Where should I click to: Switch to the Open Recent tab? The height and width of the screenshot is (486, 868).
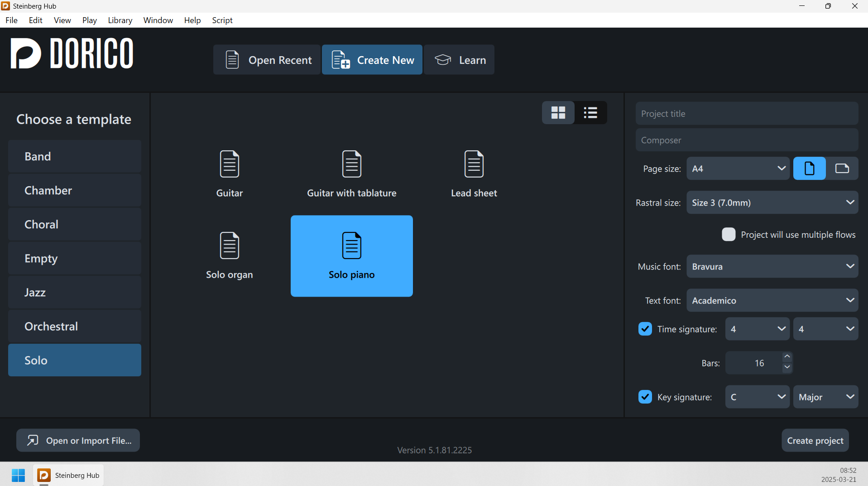[x=267, y=60]
